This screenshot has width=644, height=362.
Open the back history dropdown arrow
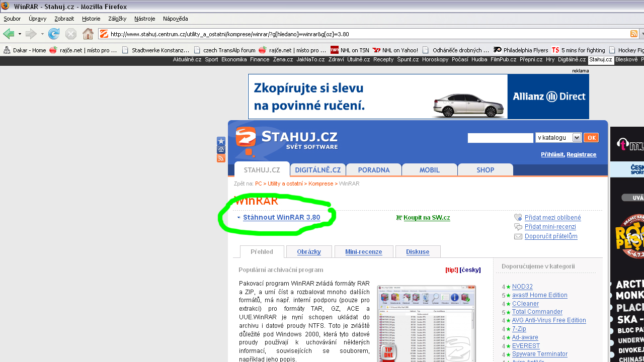[20, 34]
